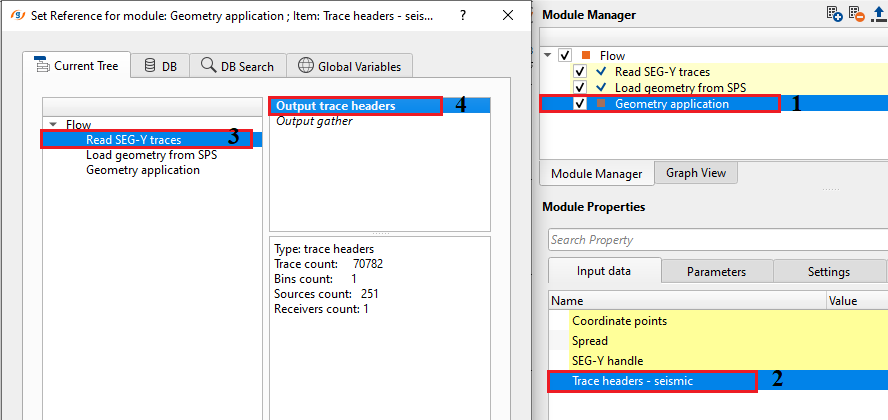Uncheck the Read SEG-Y traces module checkbox
Image resolution: width=888 pixels, height=420 pixels.
tap(580, 72)
